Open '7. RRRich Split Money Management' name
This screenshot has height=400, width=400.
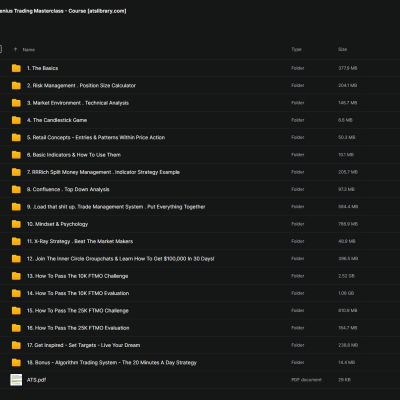103,172
